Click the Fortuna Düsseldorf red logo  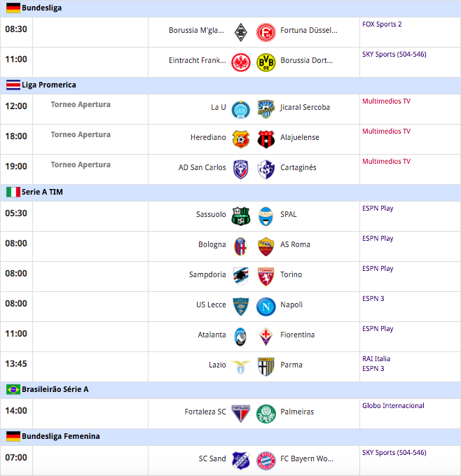pos(266,32)
